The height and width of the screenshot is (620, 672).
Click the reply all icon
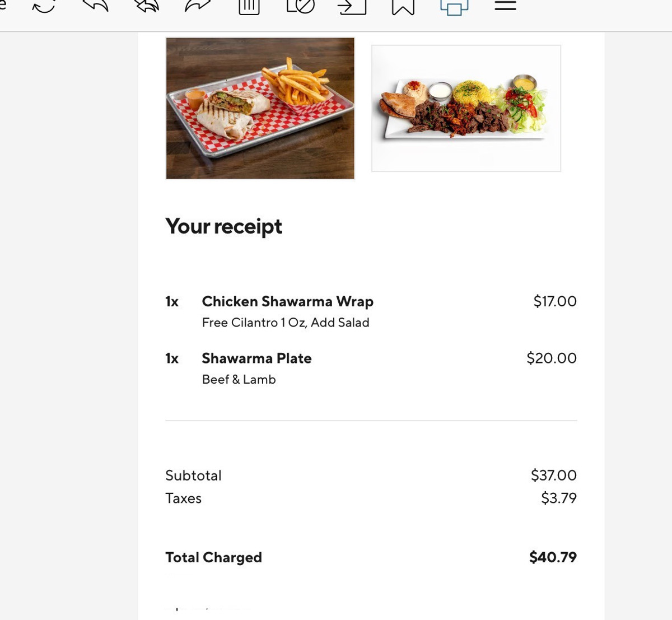point(147,6)
